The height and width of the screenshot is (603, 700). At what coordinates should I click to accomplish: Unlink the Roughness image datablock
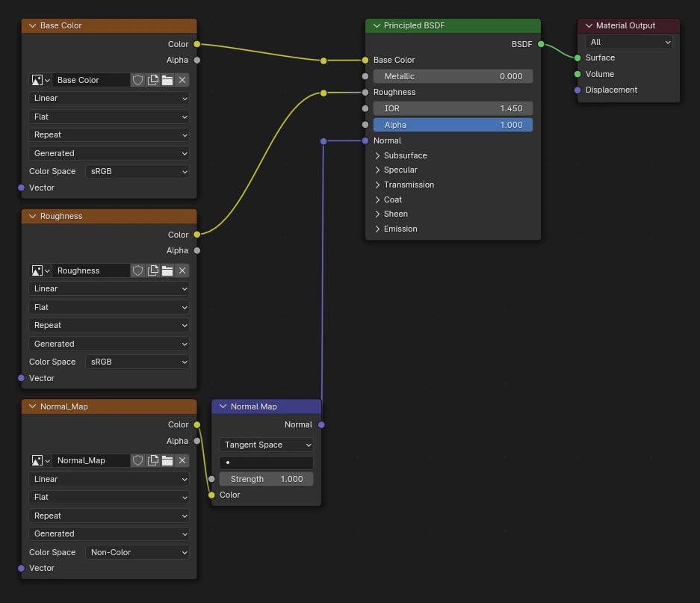182,270
